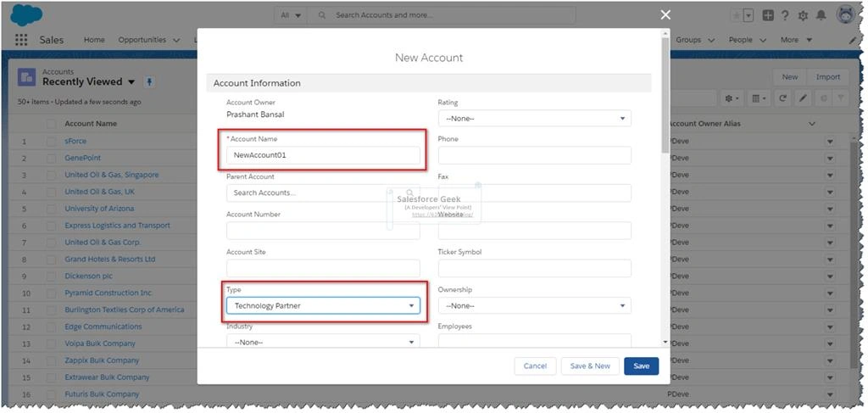Click the Import button
Viewport: 868px width, 413px height.
tap(828, 77)
